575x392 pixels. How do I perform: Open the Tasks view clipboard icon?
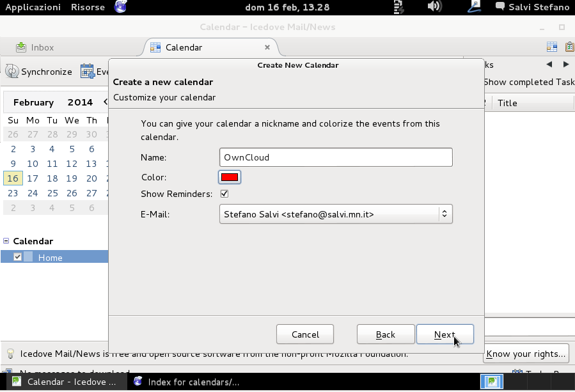[x=569, y=47]
